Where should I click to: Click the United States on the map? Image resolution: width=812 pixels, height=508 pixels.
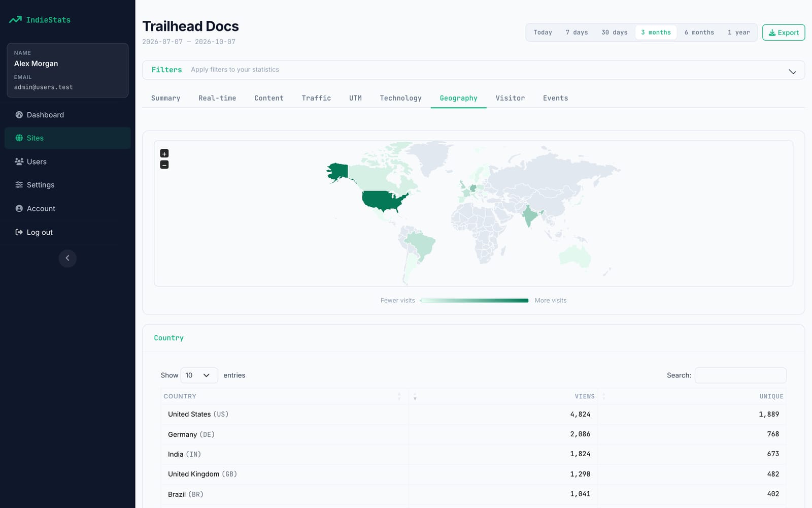(383, 201)
